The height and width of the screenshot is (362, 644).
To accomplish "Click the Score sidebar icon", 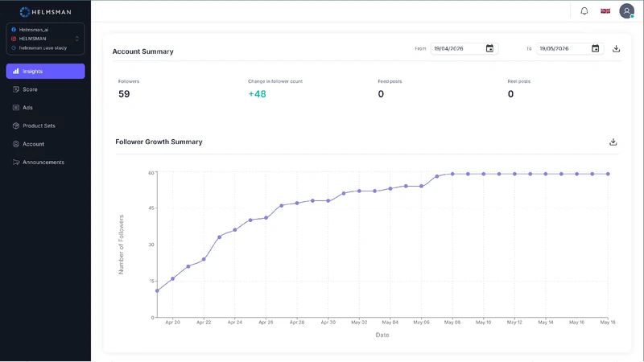I will click(15, 89).
